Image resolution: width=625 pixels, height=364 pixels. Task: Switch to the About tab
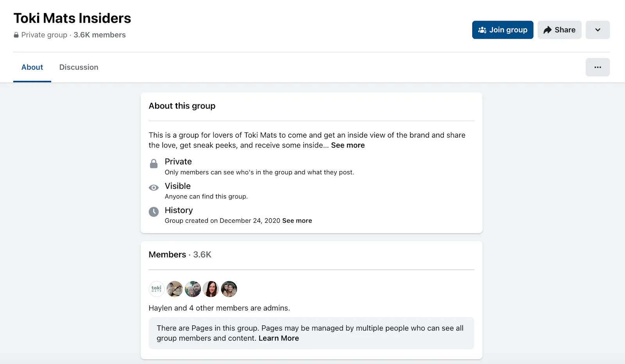[x=32, y=67]
